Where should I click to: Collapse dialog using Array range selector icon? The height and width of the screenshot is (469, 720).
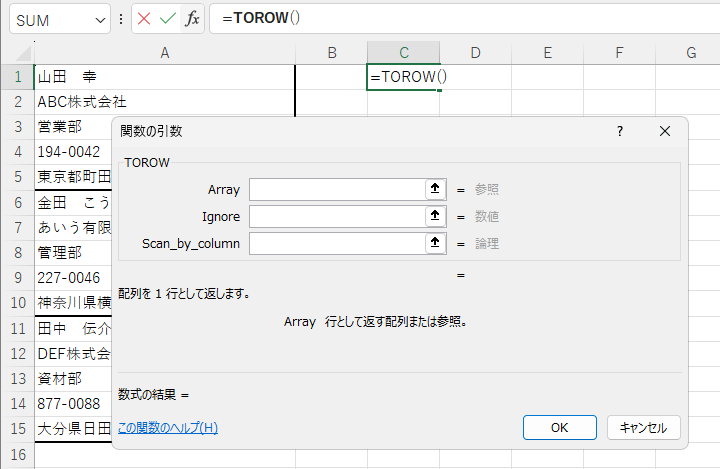pos(435,189)
